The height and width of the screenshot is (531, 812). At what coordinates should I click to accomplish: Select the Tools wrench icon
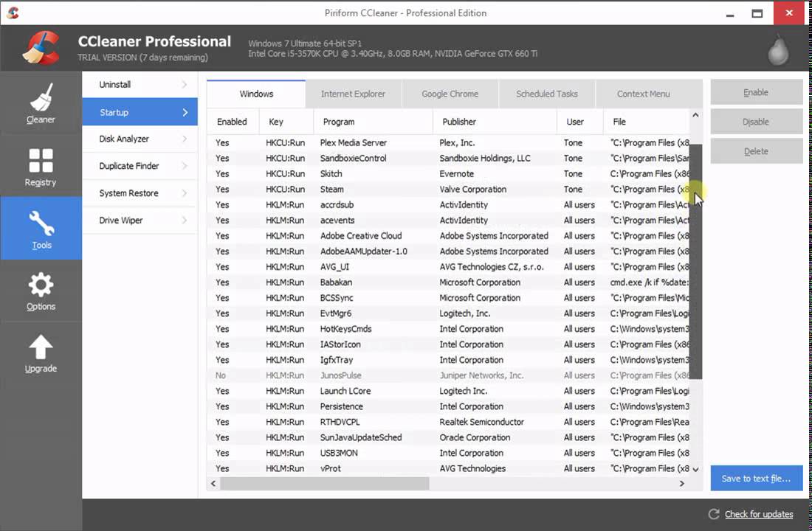tap(41, 223)
